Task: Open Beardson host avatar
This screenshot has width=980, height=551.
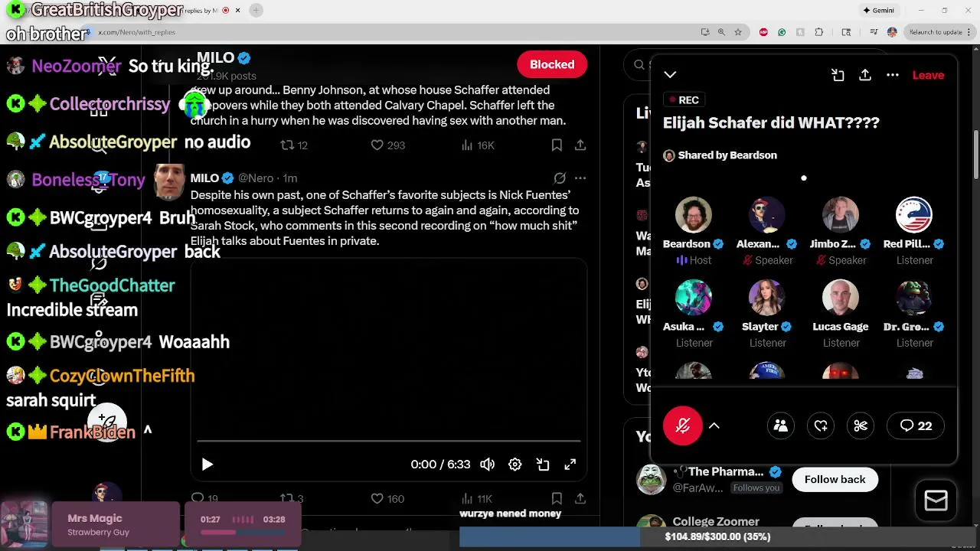Action: (x=694, y=215)
